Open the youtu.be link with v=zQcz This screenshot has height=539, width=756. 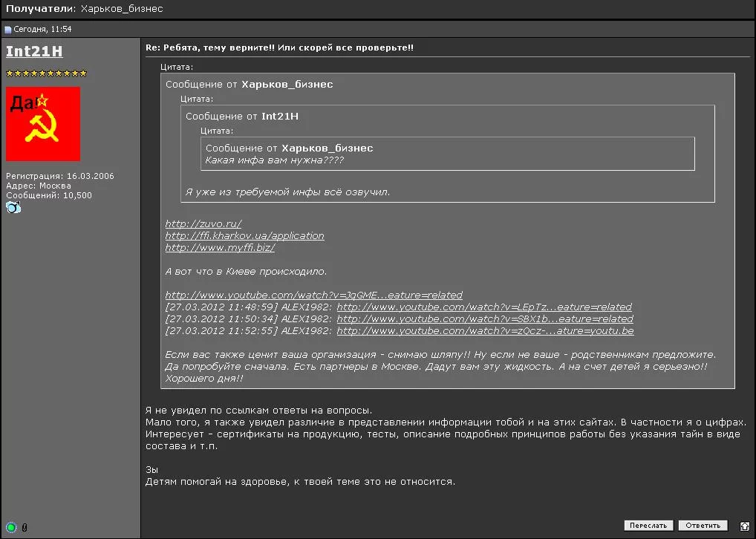(x=485, y=330)
